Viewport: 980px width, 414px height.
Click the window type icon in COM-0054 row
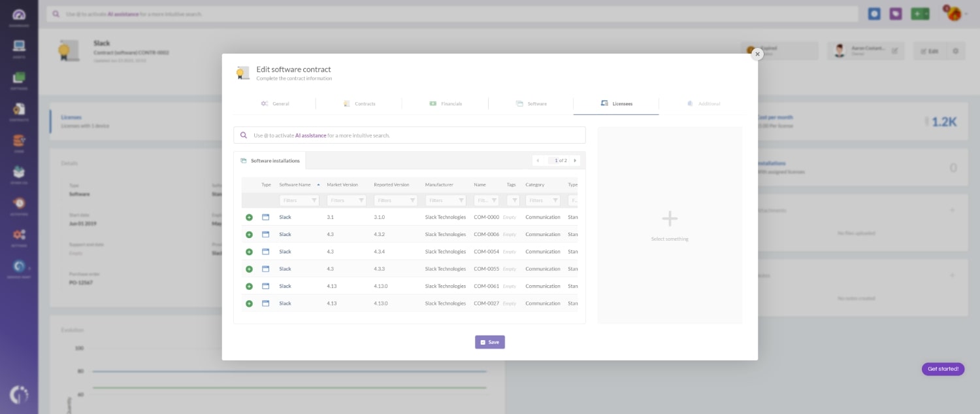point(266,252)
